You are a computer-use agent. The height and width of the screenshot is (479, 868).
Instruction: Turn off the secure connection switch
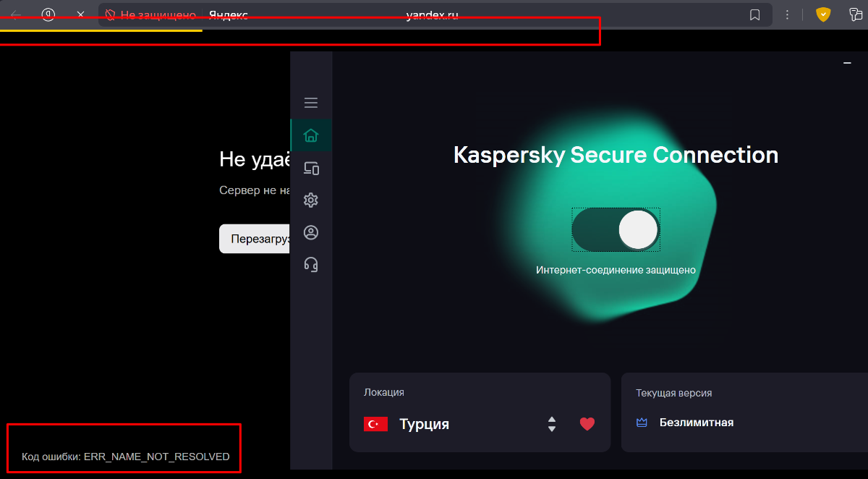tap(616, 230)
